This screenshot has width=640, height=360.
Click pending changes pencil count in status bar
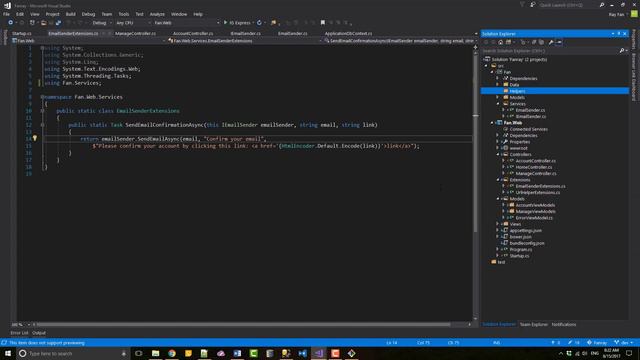pos(573,342)
